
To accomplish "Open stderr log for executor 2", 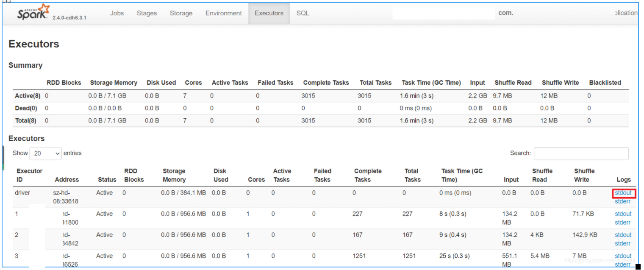I will click(x=622, y=243).
